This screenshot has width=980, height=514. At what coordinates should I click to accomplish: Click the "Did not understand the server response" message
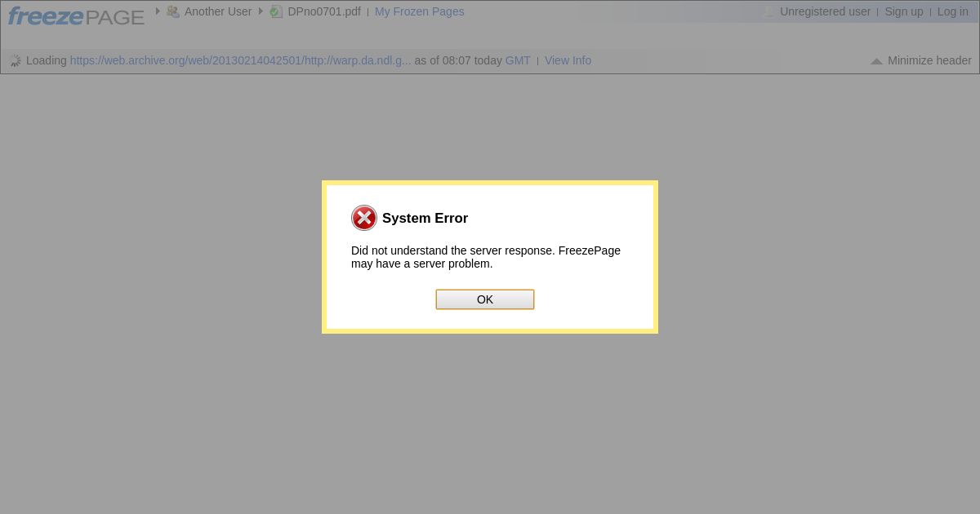486,257
